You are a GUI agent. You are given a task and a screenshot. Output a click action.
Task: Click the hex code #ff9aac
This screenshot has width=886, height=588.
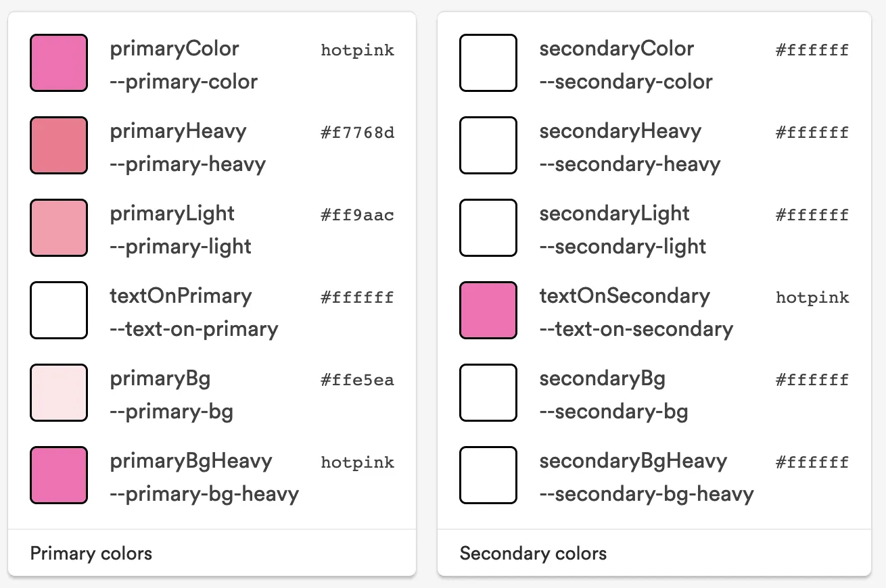coord(356,215)
